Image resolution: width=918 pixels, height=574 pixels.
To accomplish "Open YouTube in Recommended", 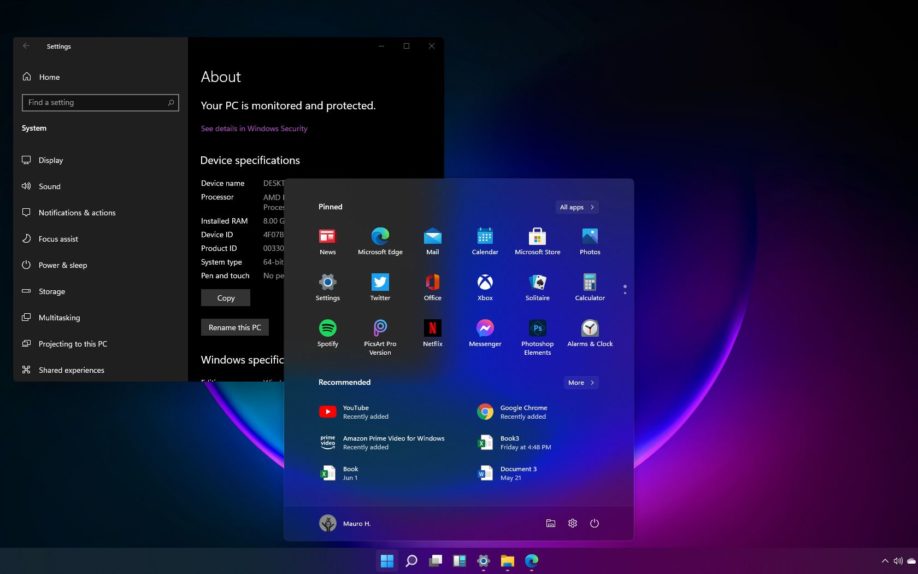I will (353, 412).
